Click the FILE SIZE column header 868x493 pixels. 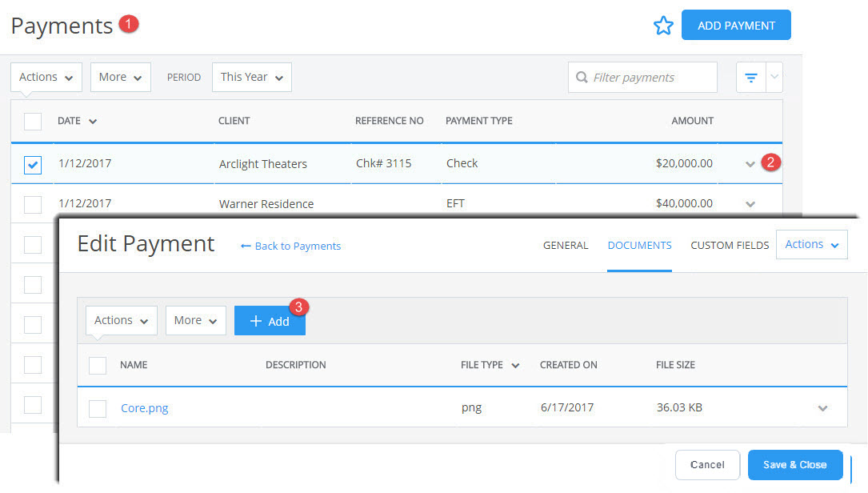(x=675, y=365)
